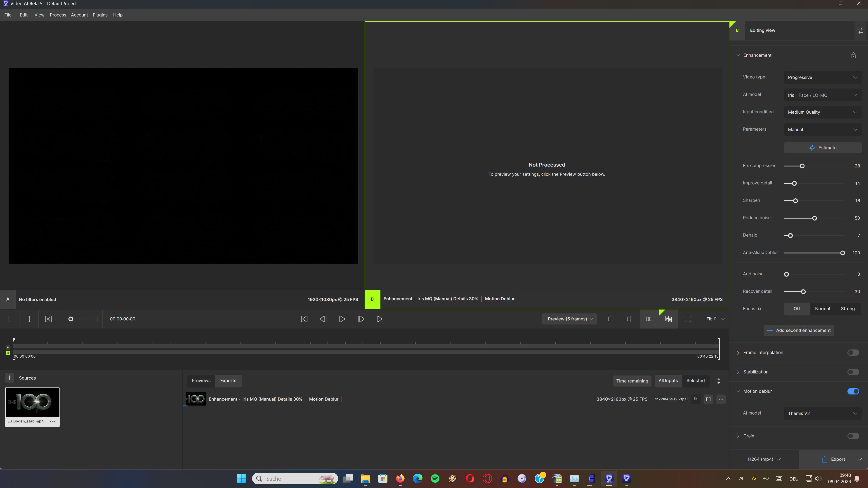Switch to side-by-side comparison view
868x488 pixels.
649,319
